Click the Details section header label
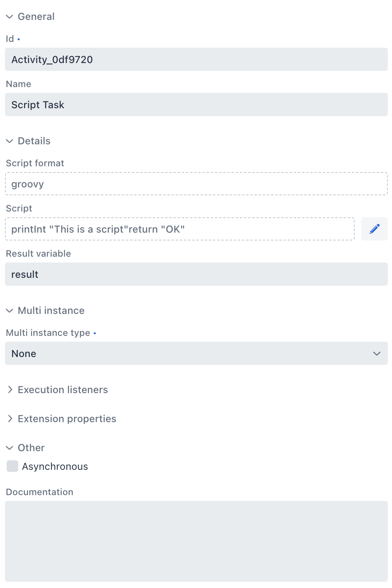Image resolution: width=392 pixels, height=588 pixels. pos(34,141)
